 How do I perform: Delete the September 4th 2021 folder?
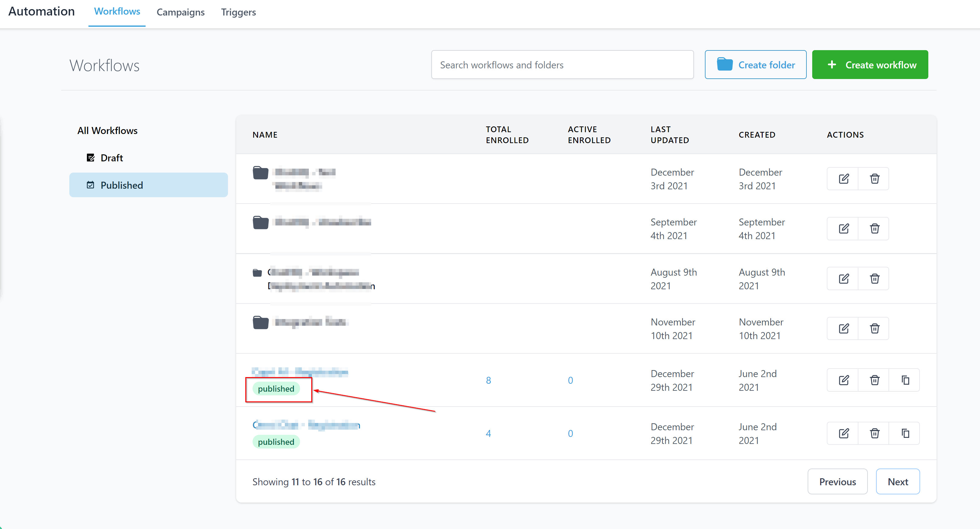(x=874, y=228)
